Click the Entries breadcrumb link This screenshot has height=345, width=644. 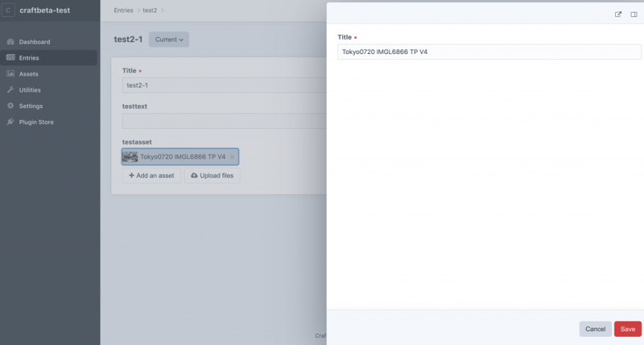click(x=123, y=10)
